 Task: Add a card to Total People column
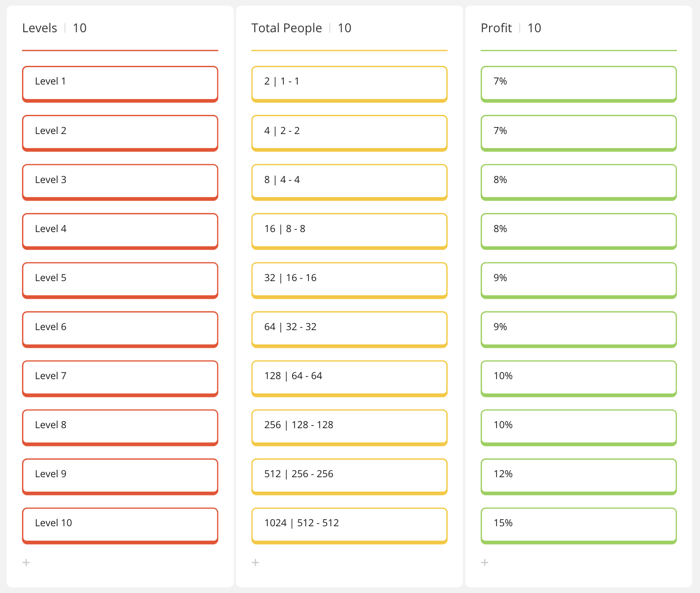(255, 562)
